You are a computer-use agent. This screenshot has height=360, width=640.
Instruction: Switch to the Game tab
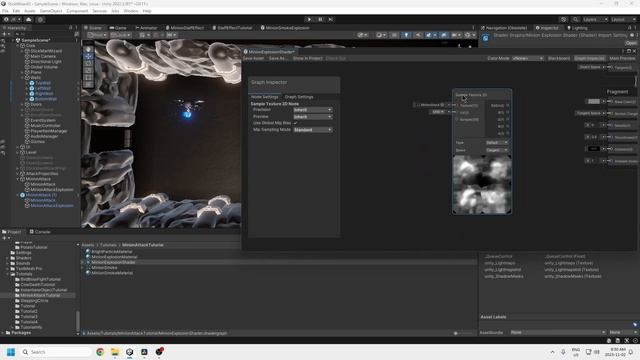(118, 28)
